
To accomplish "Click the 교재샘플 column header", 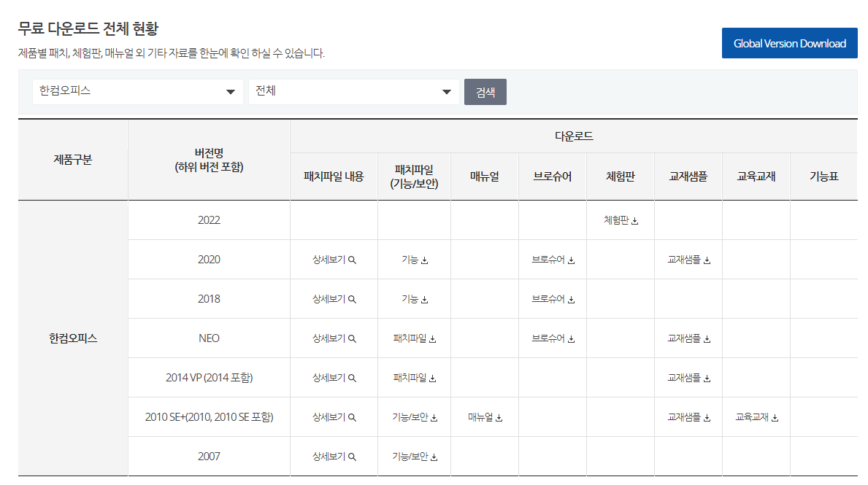I will (x=688, y=176).
